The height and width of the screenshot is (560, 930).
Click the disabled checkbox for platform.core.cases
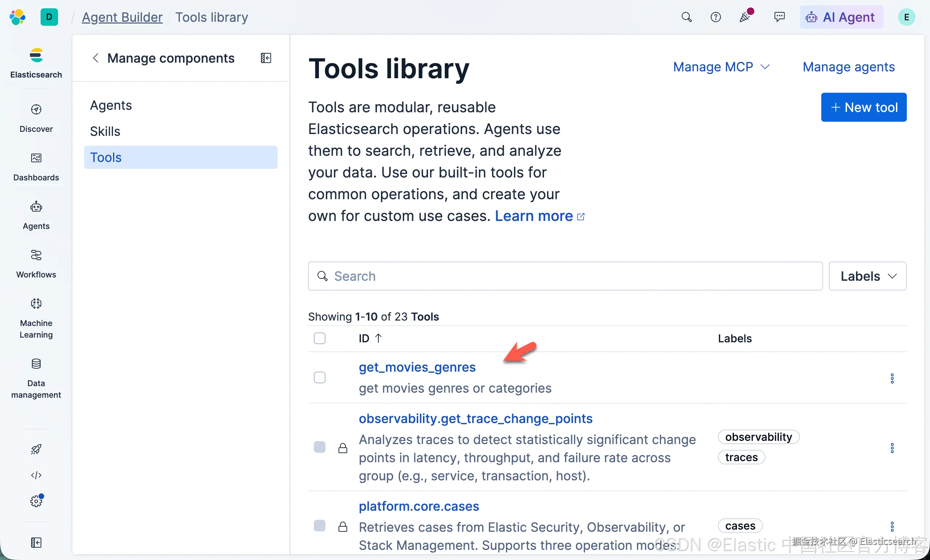[x=320, y=525]
